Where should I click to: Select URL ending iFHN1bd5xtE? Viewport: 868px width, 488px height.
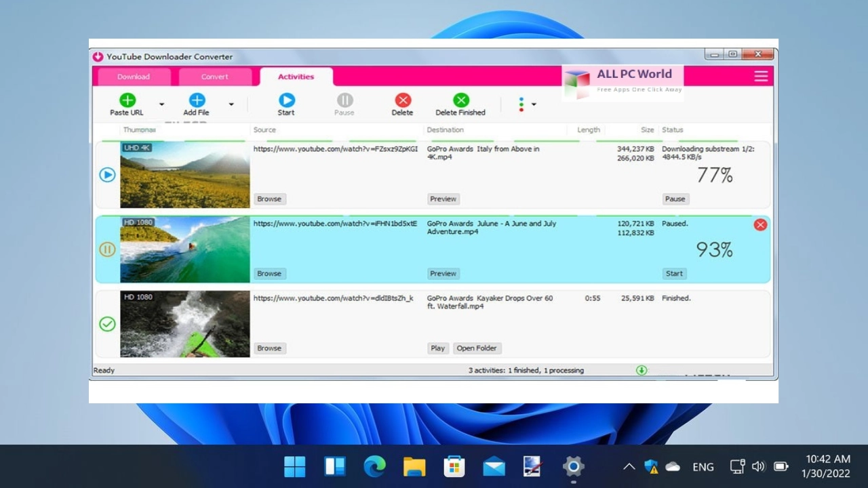point(336,224)
